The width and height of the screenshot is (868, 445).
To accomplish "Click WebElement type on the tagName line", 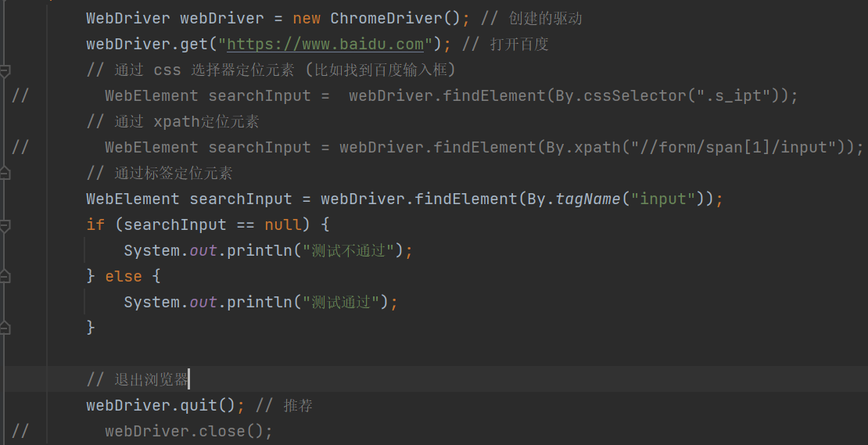I will click(x=133, y=199).
